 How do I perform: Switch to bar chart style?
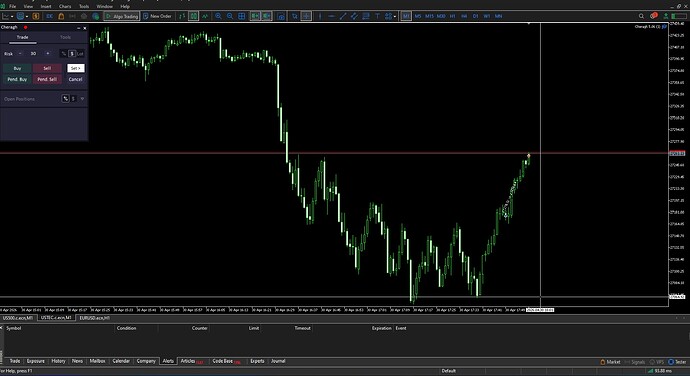click(182, 16)
